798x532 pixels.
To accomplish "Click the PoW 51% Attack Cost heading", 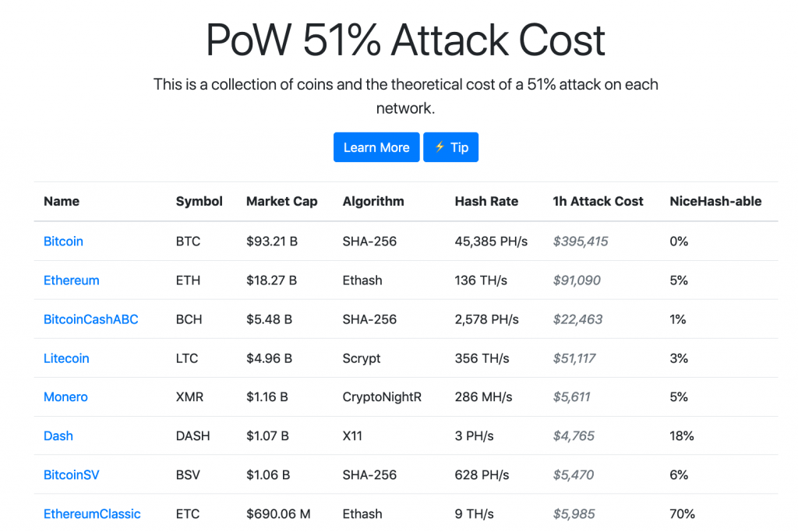I will click(x=405, y=40).
